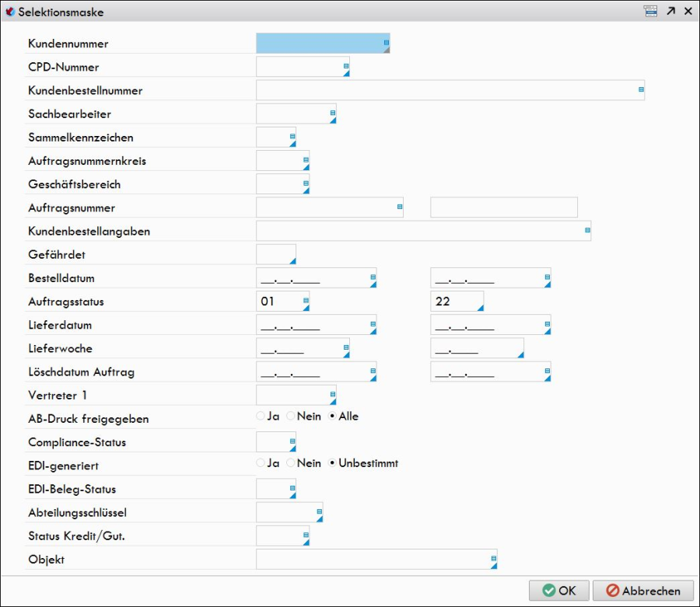700x607 pixels.
Task: Click the "Löschdatum Auftrag" label
Action: tap(81, 372)
